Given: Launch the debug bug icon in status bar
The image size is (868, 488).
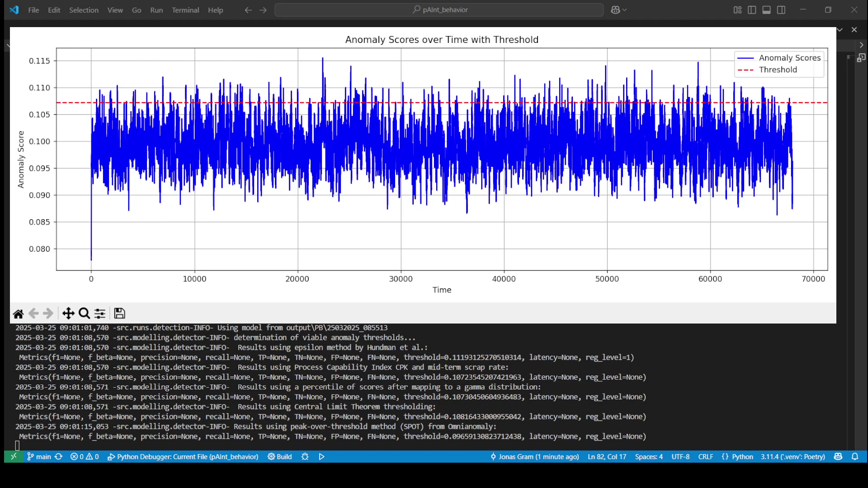Looking at the screenshot, I should pos(305,457).
